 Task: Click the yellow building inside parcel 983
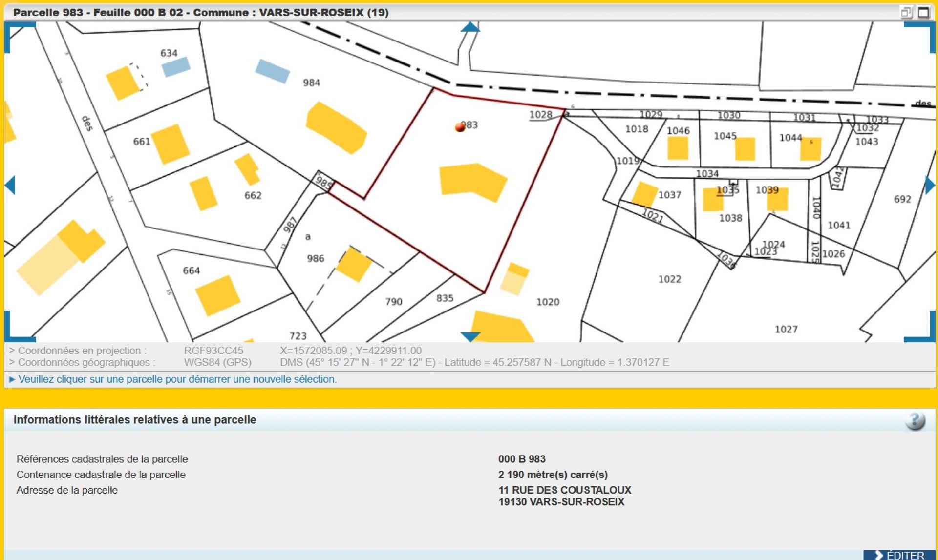(x=471, y=182)
